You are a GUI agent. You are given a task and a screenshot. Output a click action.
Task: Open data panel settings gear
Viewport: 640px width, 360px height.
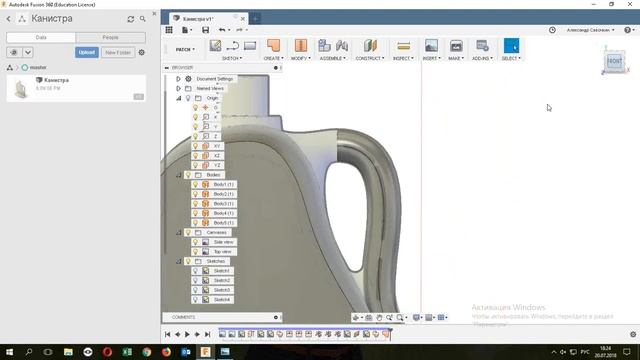[x=142, y=52]
